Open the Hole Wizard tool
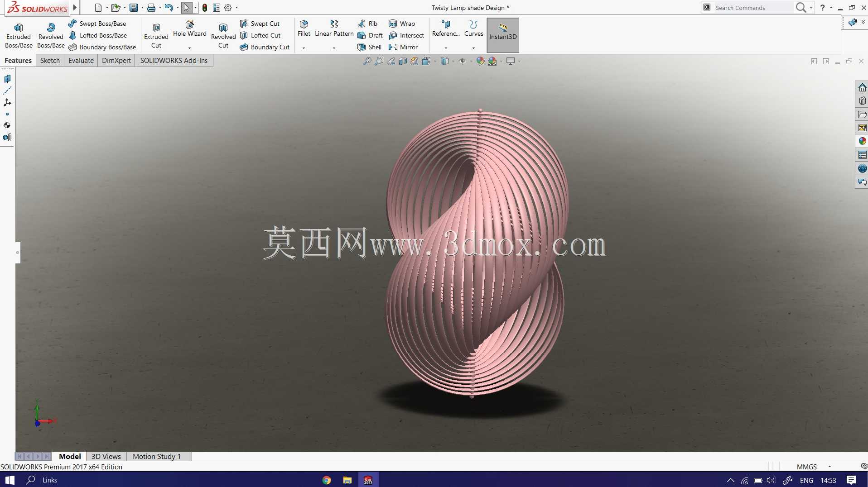 [189, 29]
